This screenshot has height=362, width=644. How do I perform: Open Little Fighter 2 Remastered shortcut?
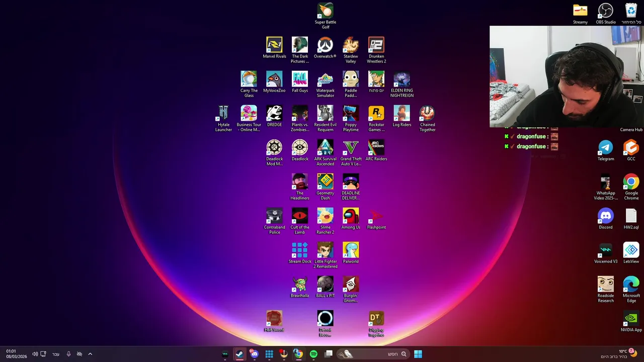pyautogui.click(x=325, y=255)
